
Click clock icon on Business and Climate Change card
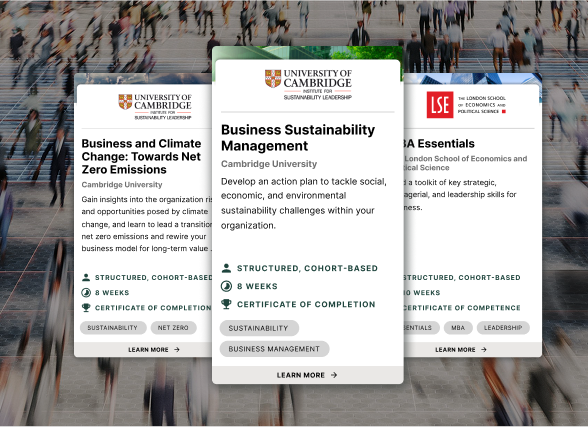(86, 292)
